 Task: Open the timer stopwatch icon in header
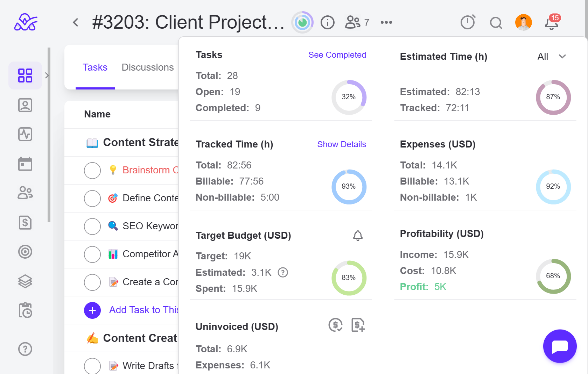(468, 22)
